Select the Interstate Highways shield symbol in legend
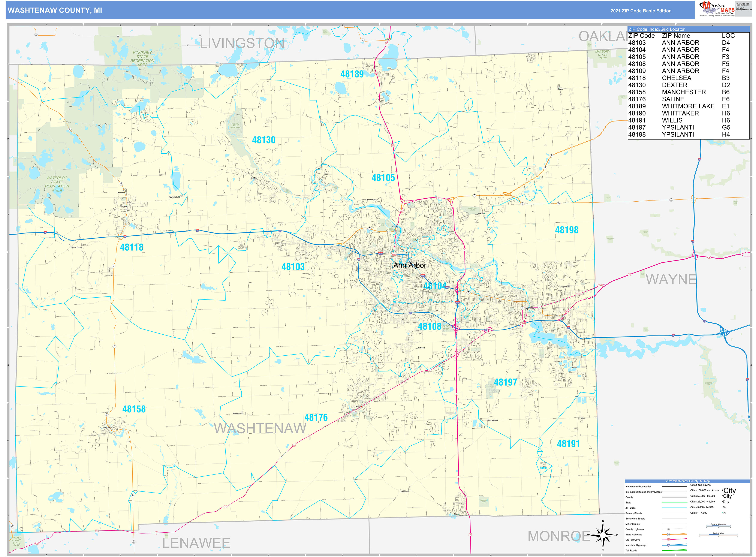 pyautogui.click(x=668, y=545)
